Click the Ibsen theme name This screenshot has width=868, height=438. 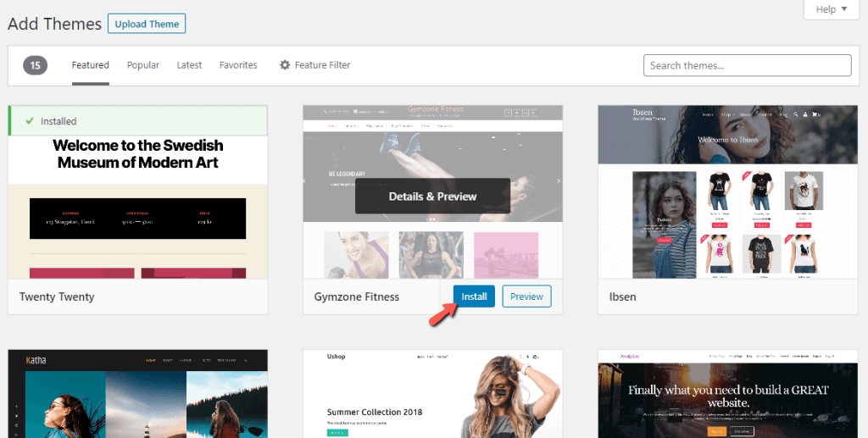[x=623, y=297]
